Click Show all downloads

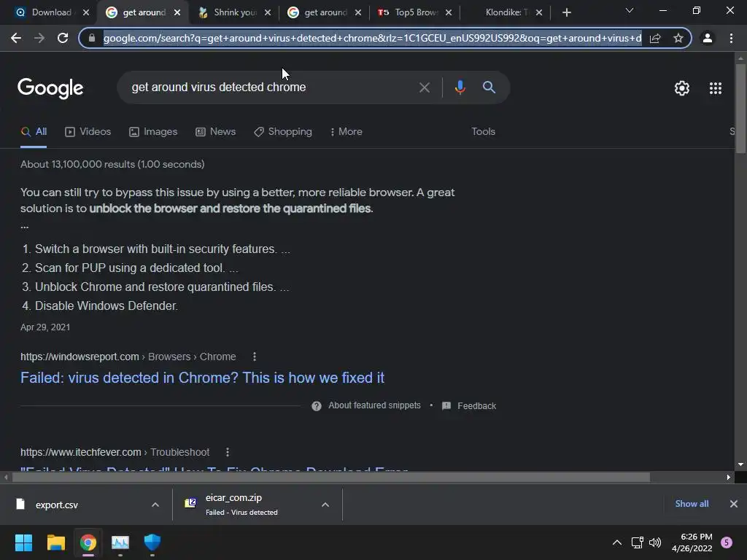pyautogui.click(x=692, y=504)
